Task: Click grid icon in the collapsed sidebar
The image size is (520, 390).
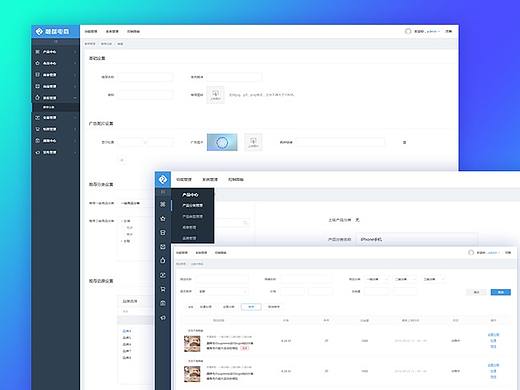Action: click(x=163, y=204)
